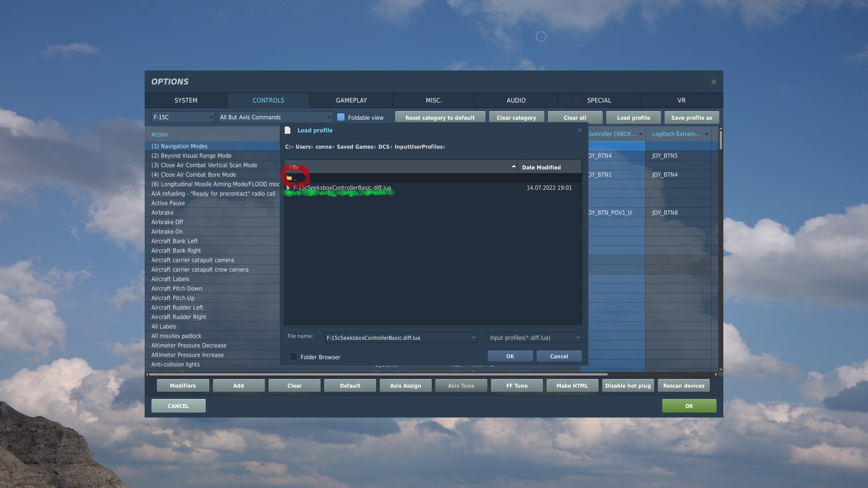Close the Options window
The image size is (868, 488).
[714, 82]
